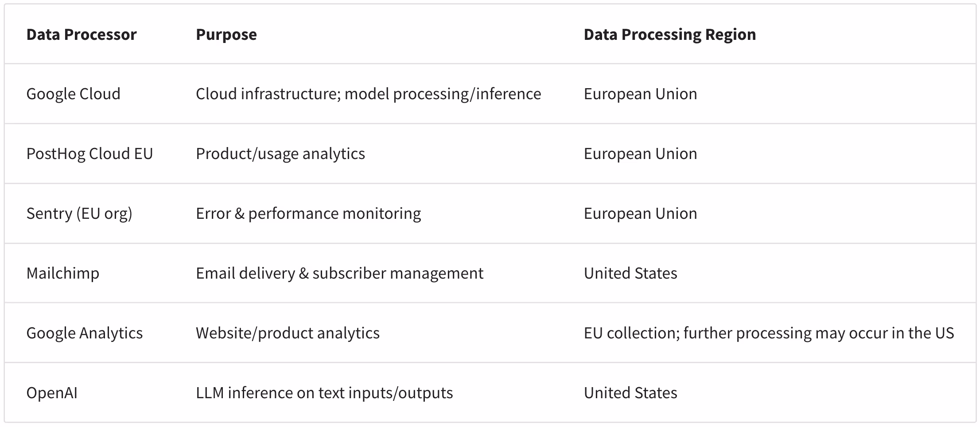
Task: Select the Google Analytics cell
Action: point(84,333)
